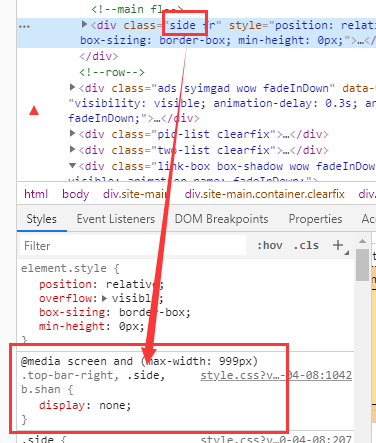This screenshot has height=443, width=376.
Task: Expand the overflow visible property arrow
Action: (x=104, y=298)
